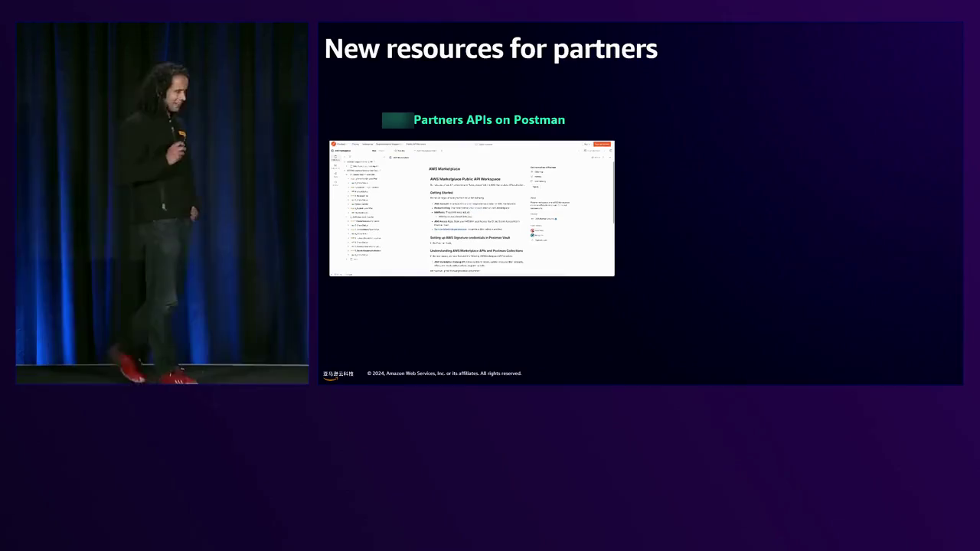Click the presenter video thumbnail
The image size is (980, 551).
click(162, 203)
